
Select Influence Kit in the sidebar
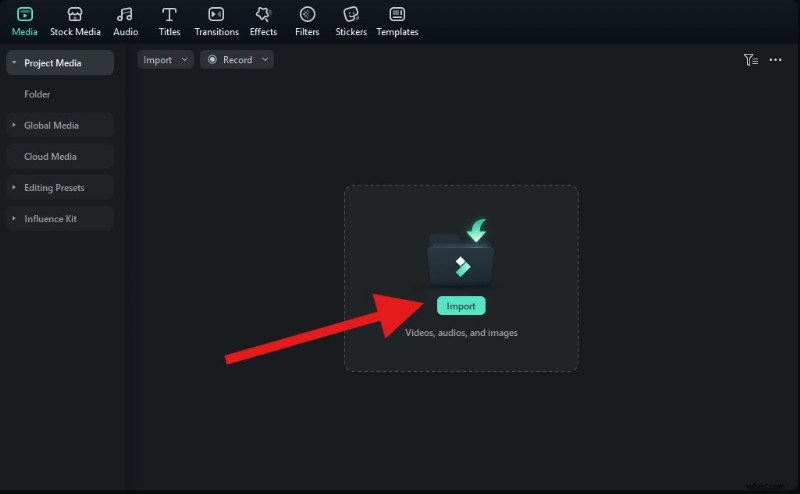click(60, 218)
